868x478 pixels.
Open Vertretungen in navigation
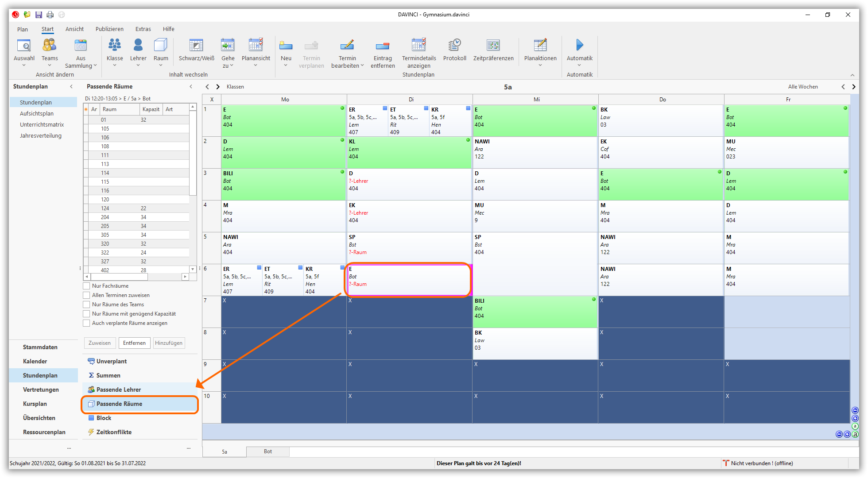tap(41, 389)
